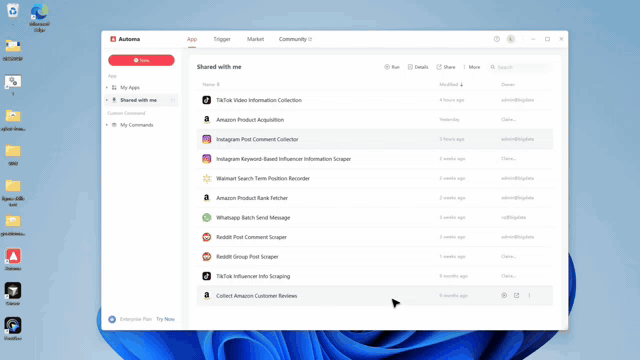The width and height of the screenshot is (640, 360).
Task: Click the TikTok icon for Video Information Collection
Action: tap(207, 100)
